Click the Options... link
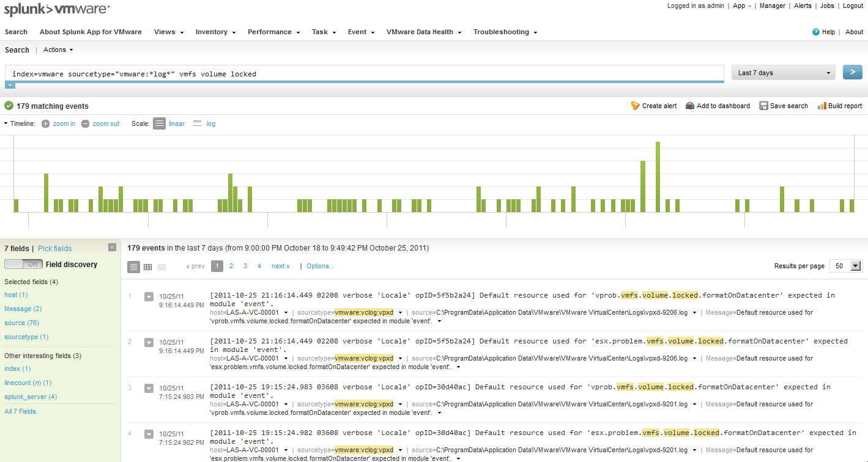 321,266
